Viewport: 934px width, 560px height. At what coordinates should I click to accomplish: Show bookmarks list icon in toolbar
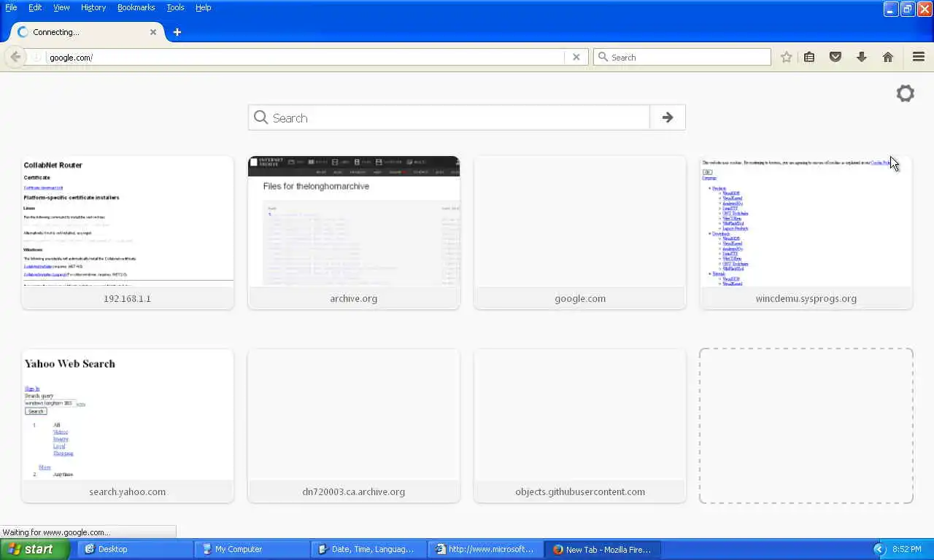click(x=809, y=57)
